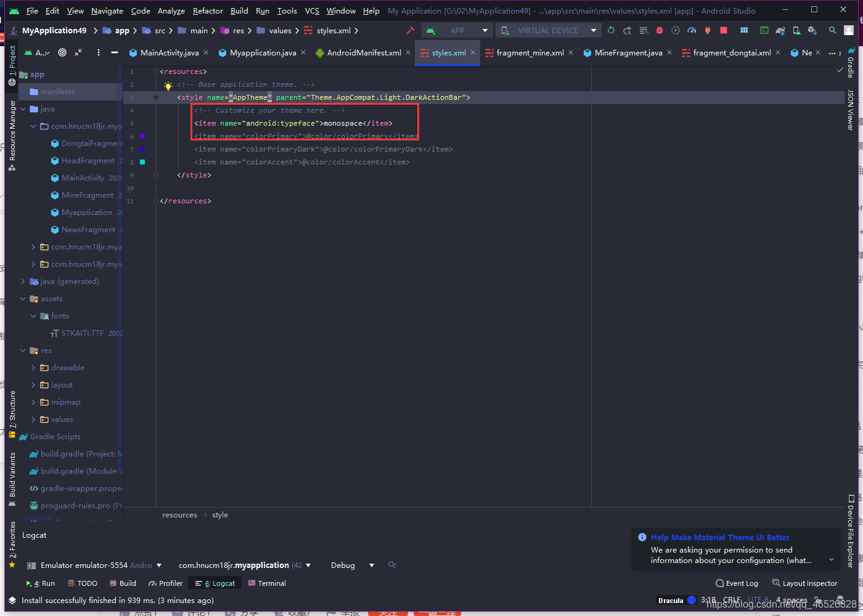
Task: Open the VIRTUAL DEVICE selector dropdown
Action: tap(548, 30)
